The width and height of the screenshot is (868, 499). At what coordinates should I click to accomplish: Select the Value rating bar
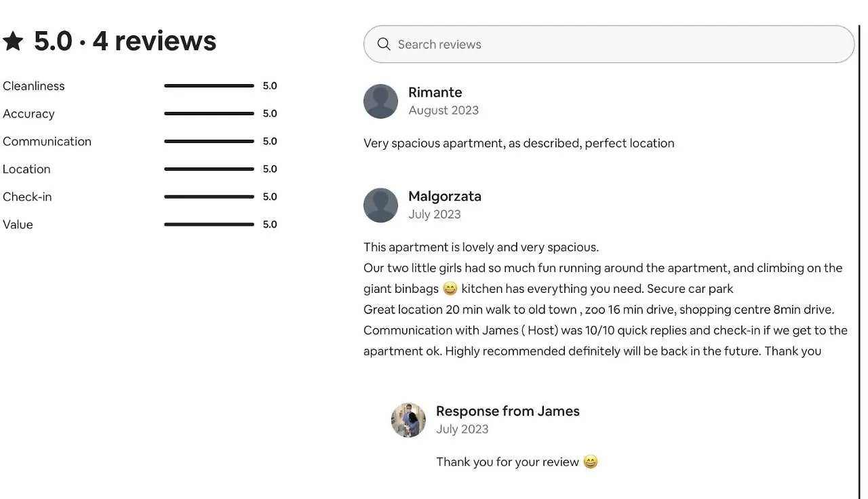coord(209,224)
